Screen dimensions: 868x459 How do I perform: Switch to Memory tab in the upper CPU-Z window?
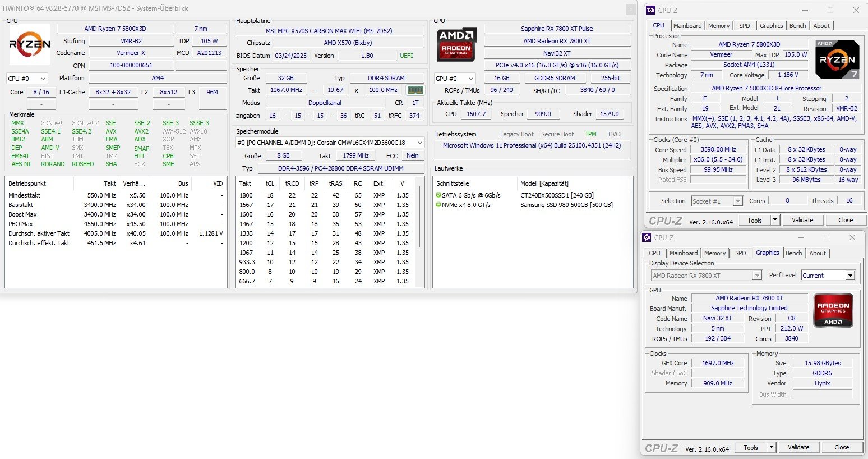click(x=719, y=26)
